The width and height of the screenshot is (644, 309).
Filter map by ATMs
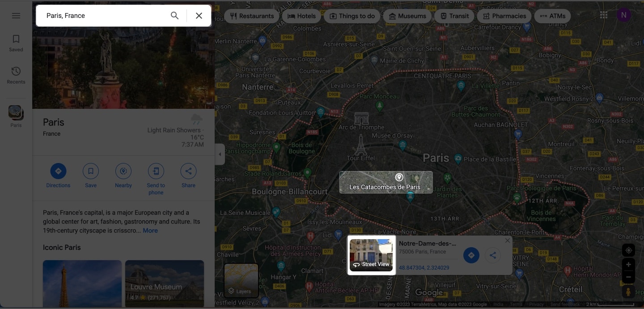point(553,16)
